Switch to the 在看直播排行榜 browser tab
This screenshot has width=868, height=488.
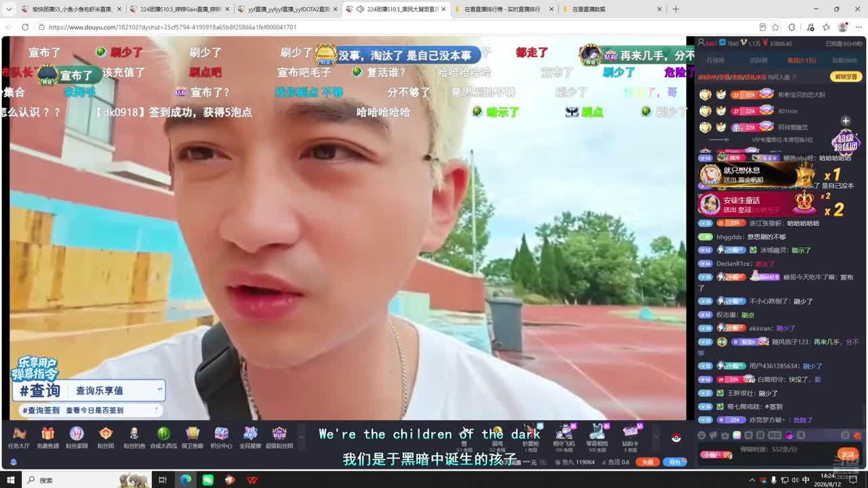[x=504, y=9]
